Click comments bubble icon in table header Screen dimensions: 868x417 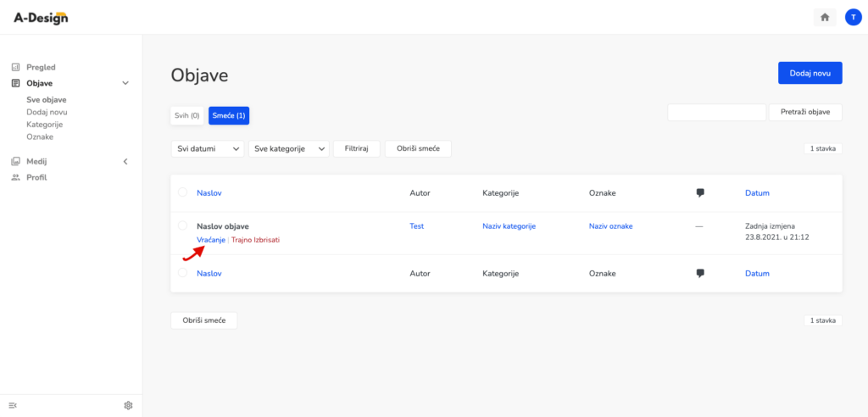700,193
